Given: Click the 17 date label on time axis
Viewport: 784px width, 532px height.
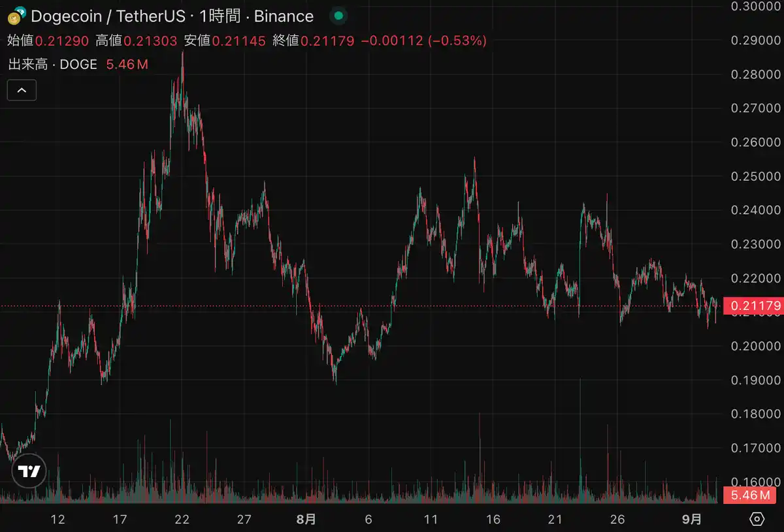Looking at the screenshot, I should (120, 520).
